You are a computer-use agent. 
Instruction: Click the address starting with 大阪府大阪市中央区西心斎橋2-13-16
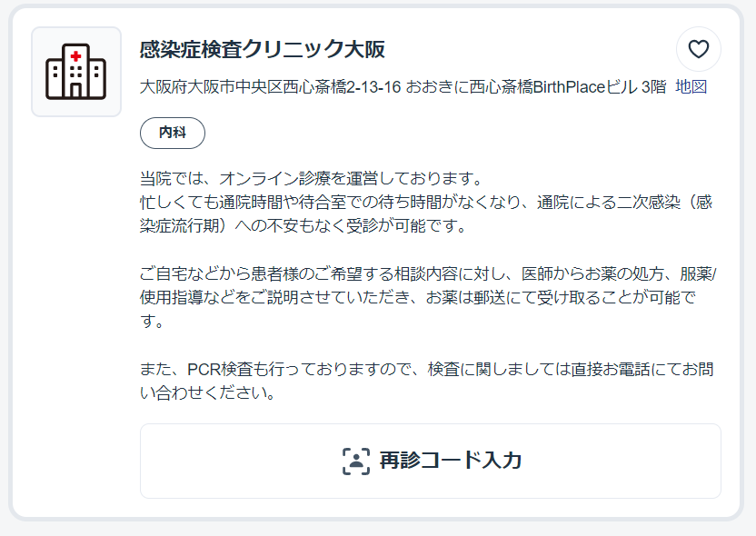click(x=403, y=87)
